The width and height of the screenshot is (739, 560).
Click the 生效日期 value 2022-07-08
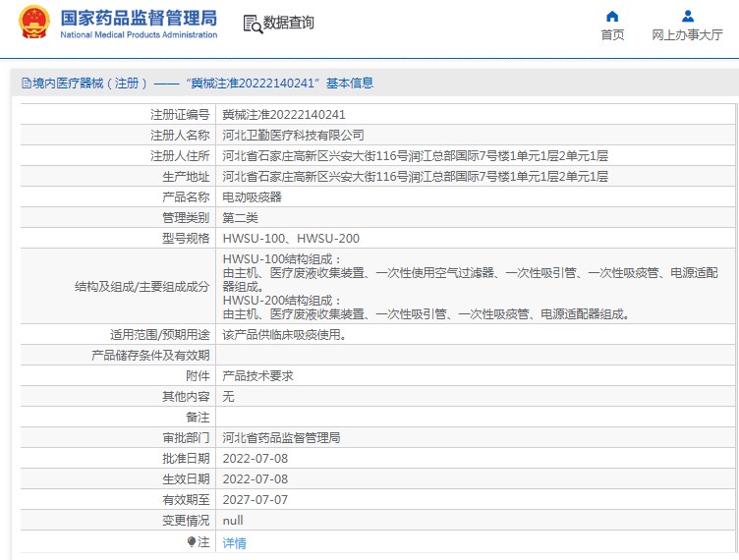click(255, 479)
